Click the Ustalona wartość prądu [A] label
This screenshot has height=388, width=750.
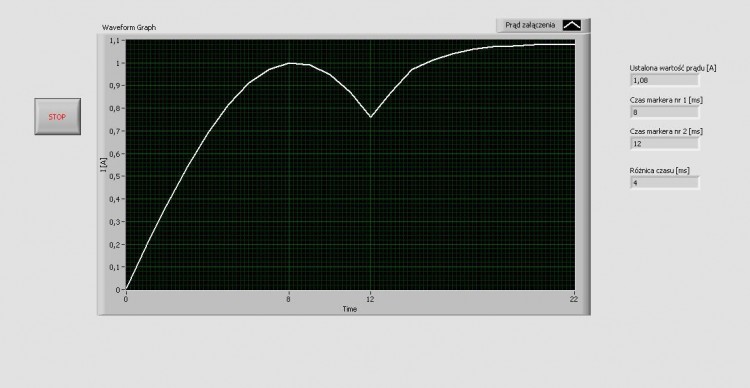pos(673,68)
